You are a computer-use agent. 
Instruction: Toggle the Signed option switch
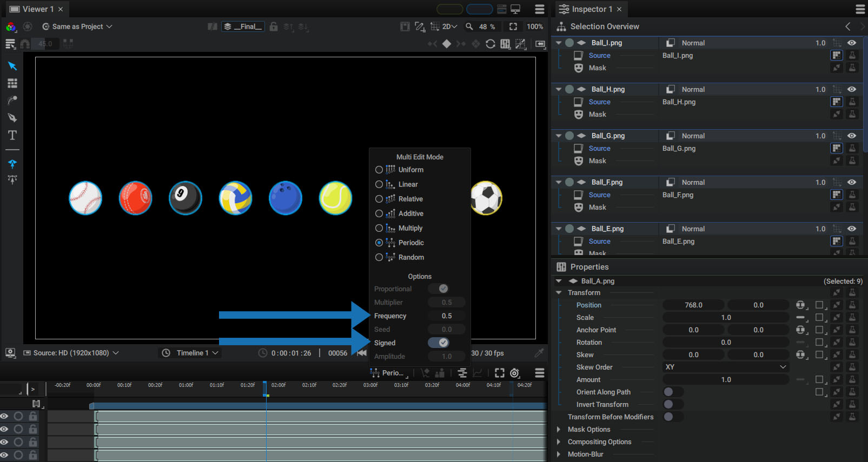[439, 343]
